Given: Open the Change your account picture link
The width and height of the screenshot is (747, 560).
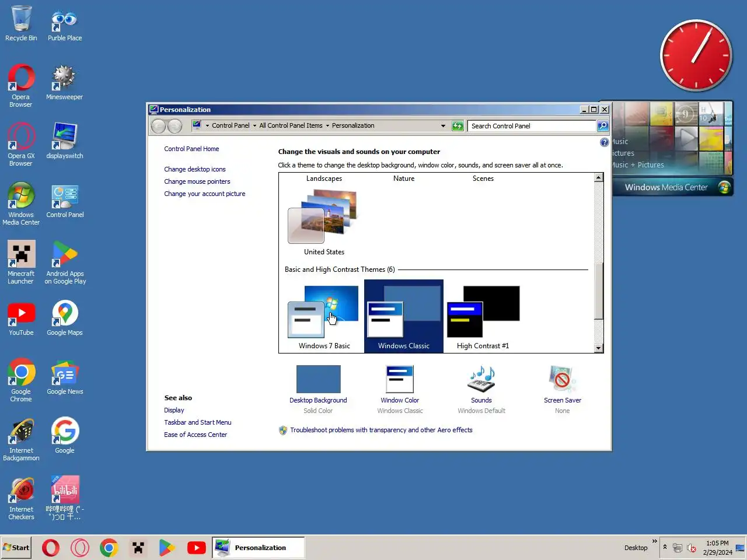Looking at the screenshot, I should pos(205,194).
